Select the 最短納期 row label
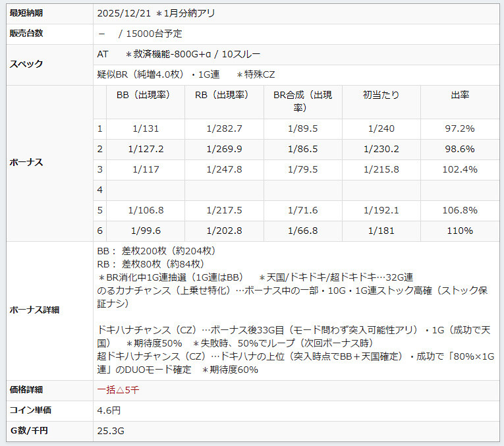 pos(26,13)
